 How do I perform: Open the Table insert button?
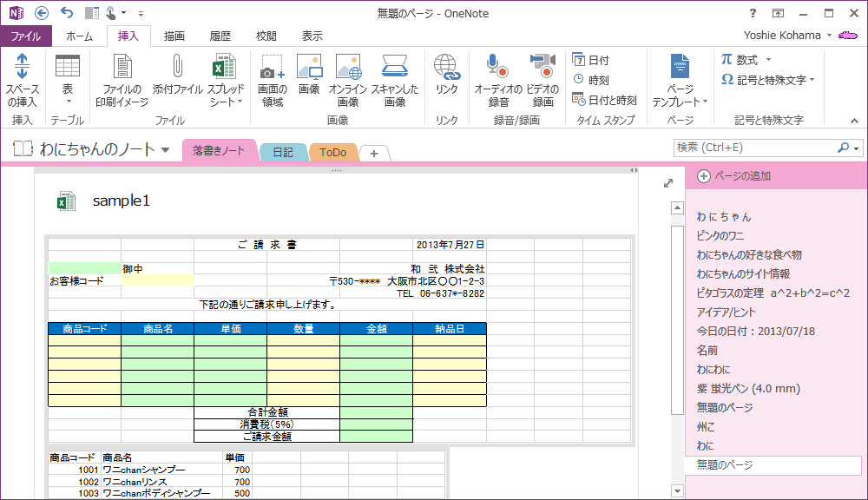(68, 81)
